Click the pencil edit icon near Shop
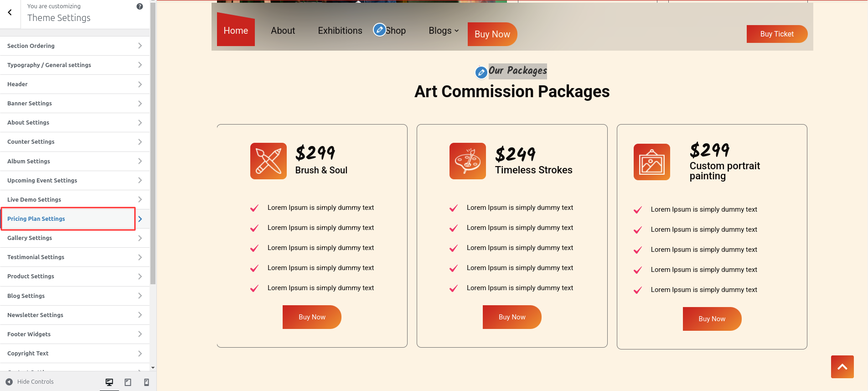Screen dimensions: 868x391 coord(380,30)
